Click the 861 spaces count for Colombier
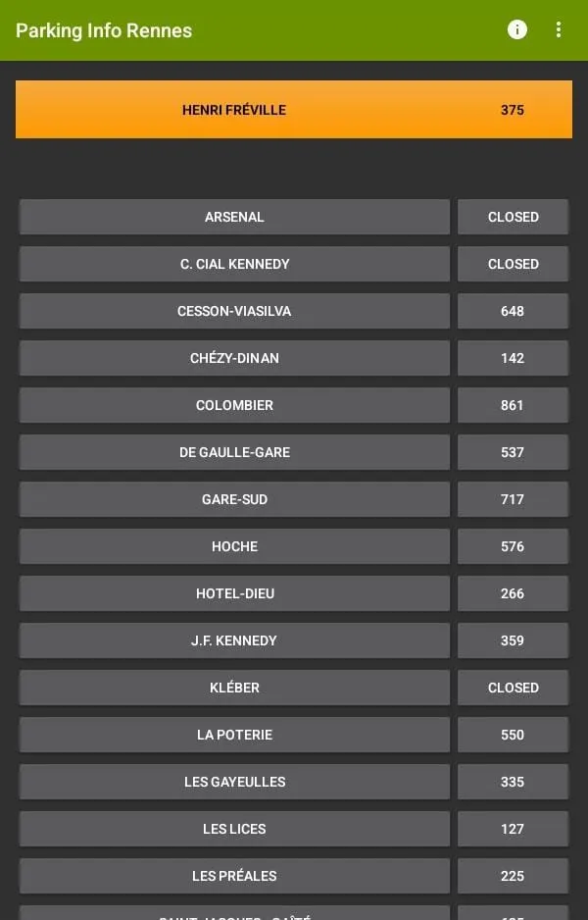This screenshot has width=588, height=920. (513, 405)
